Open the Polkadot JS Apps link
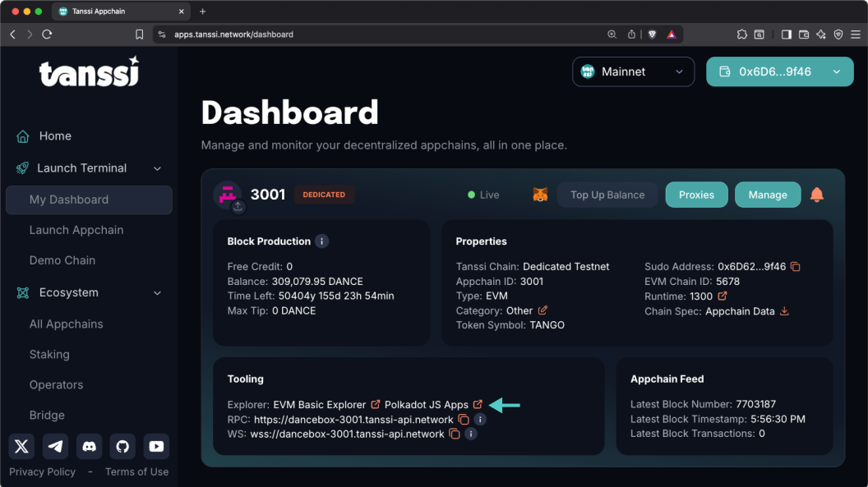 click(427, 405)
